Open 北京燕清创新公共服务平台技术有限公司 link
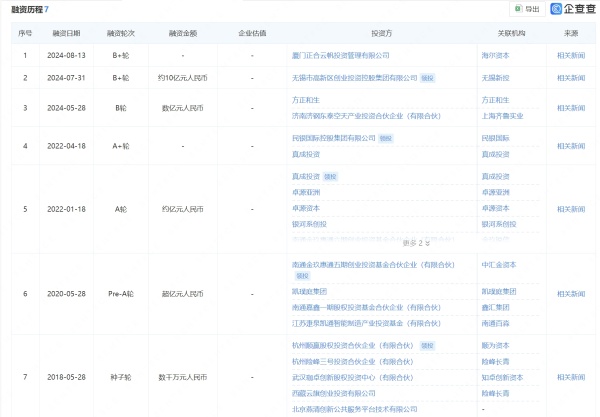The height and width of the screenshot is (417, 600). coord(354,409)
